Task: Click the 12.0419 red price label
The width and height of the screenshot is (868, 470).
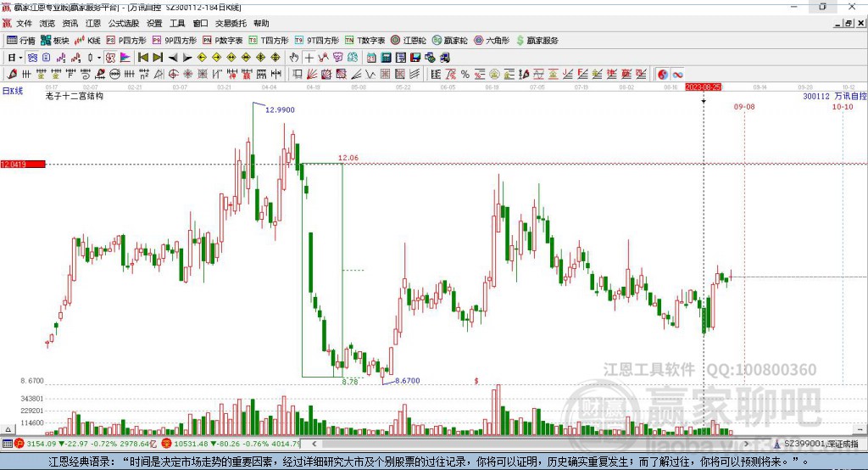Action: [23, 164]
